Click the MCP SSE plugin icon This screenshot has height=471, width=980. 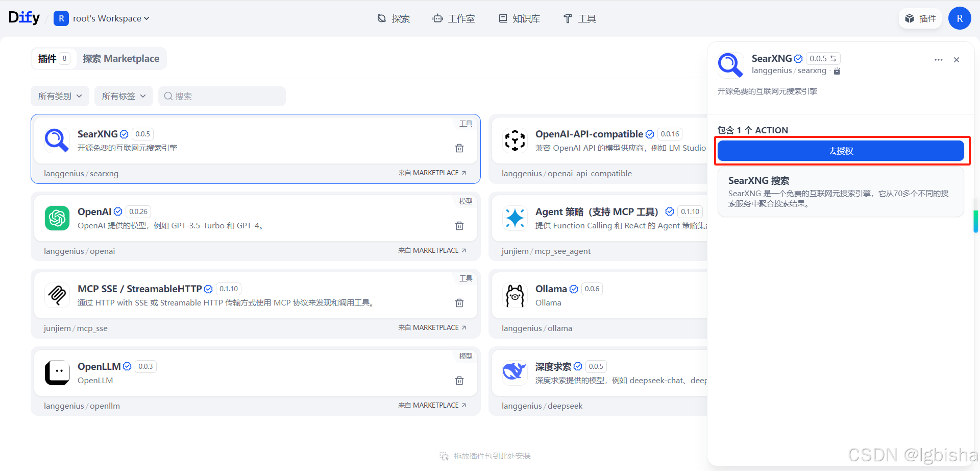[x=57, y=295]
